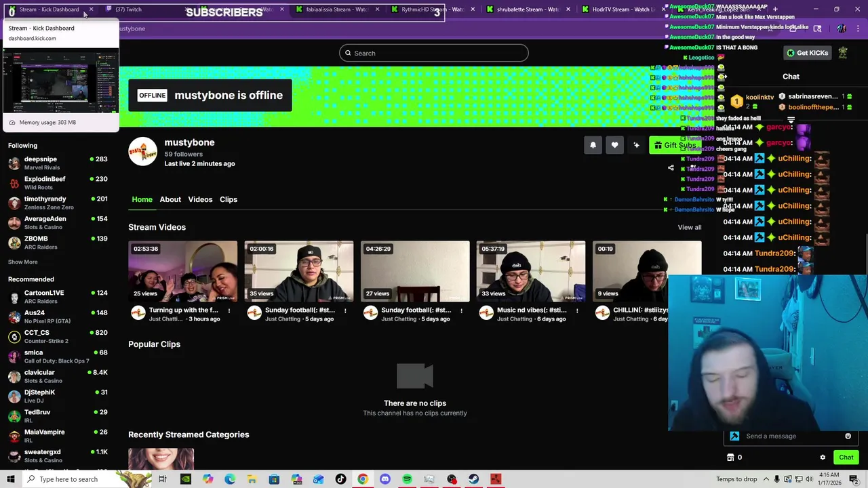Show hidden system tray icons
The image size is (868, 488).
tap(765, 479)
